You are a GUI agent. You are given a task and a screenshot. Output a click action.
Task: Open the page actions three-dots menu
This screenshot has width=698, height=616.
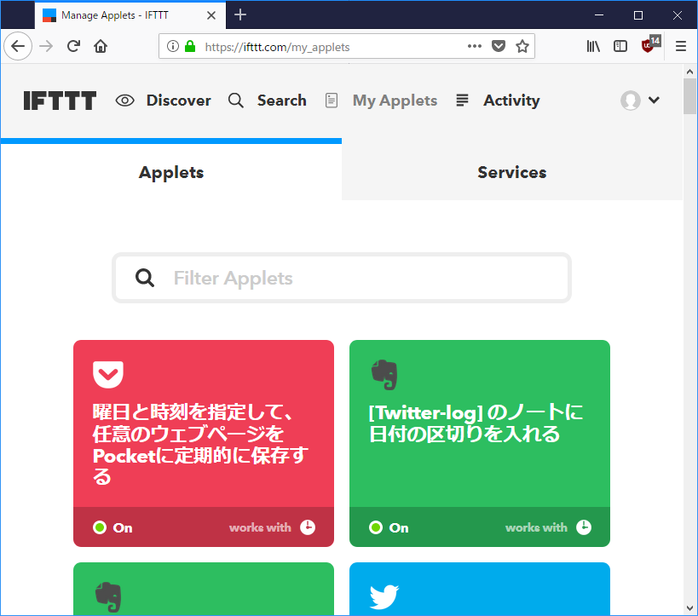pyautogui.click(x=475, y=46)
